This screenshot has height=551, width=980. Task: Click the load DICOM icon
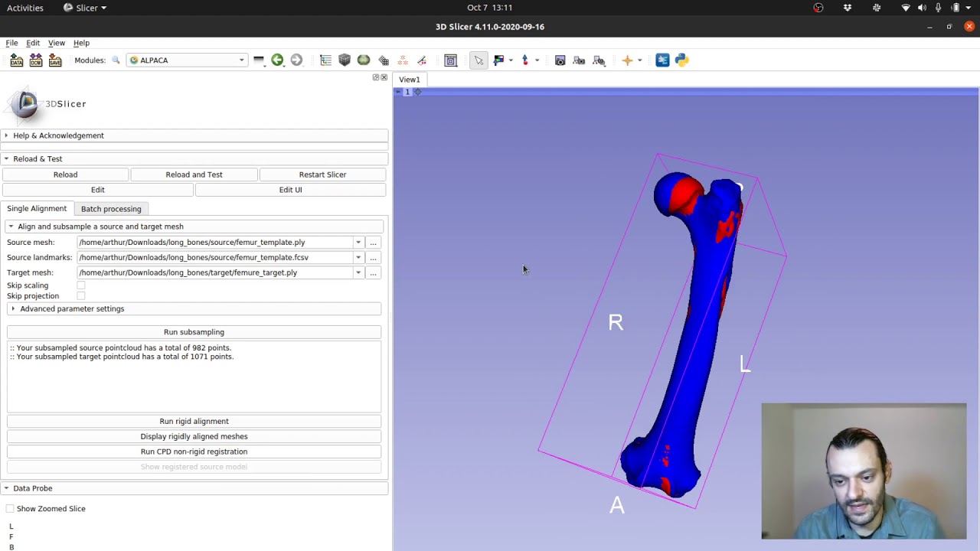click(35, 60)
